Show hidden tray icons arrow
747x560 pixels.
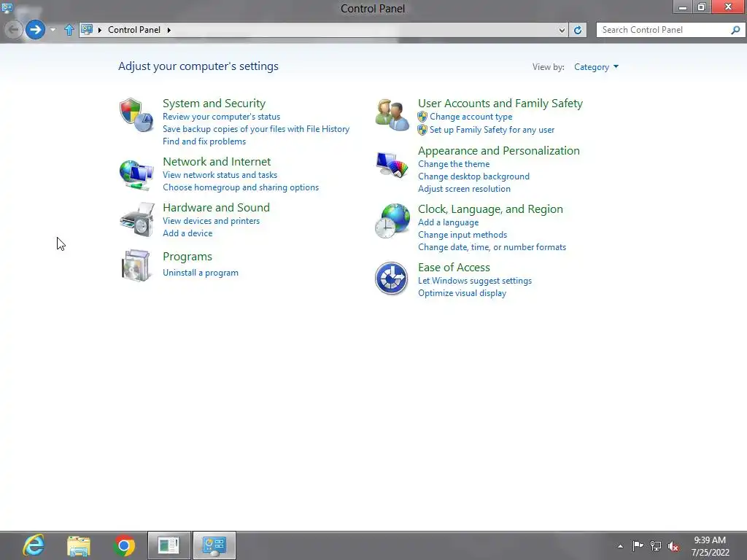pos(620,546)
